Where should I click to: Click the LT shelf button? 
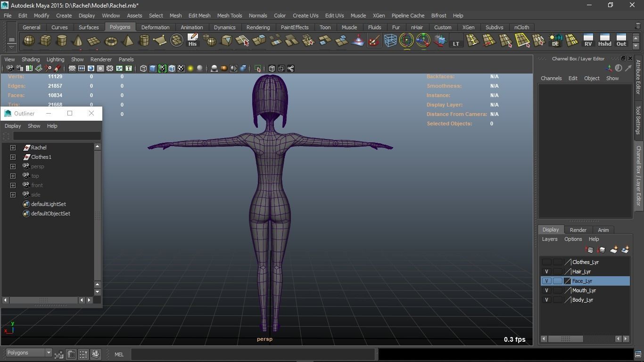point(456,41)
